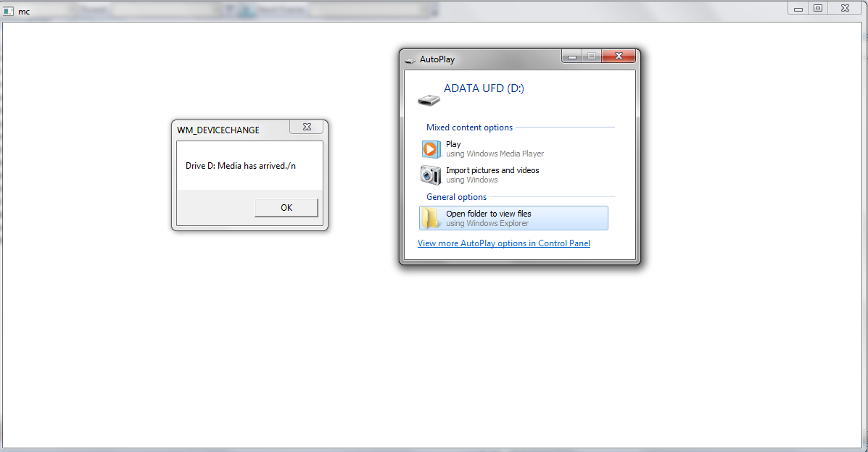Screen dimensions: 868x452
Task: Click the ADATA UFD drive icon
Action: click(429, 100)
